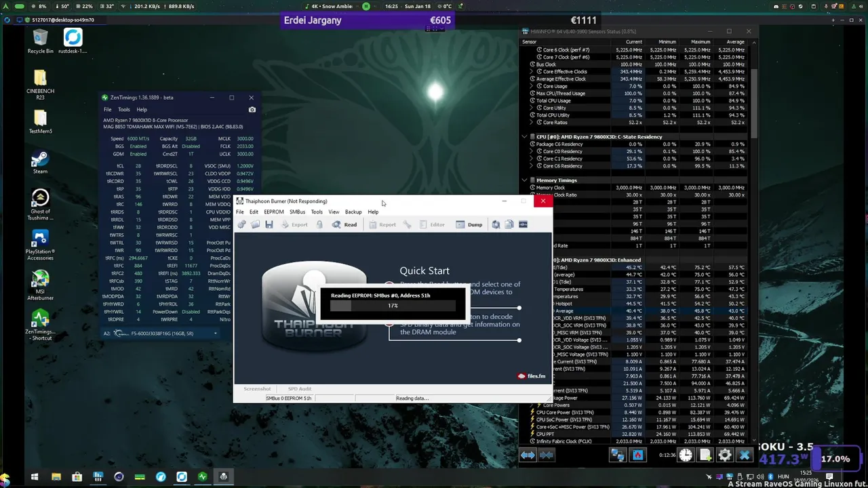The image size is (868, 488).
Task: Click the expand columns arrows icon in HWiNFO
Action: click(x=528, y=455)
